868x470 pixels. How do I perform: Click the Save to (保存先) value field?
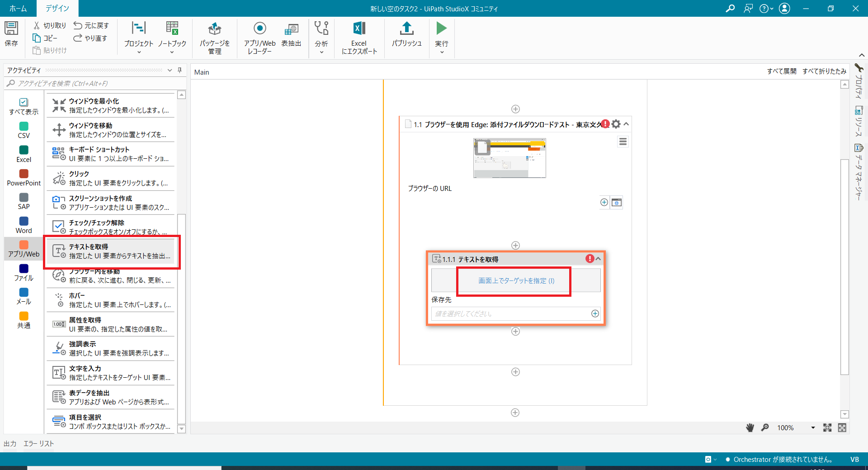pyautogui.click(x=510, y=313)
